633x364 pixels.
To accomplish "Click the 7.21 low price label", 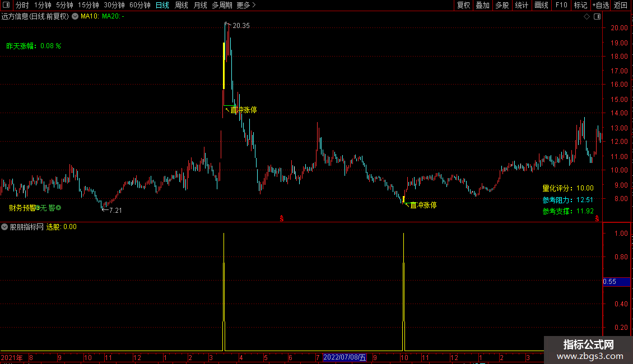I will pos(115,210).
